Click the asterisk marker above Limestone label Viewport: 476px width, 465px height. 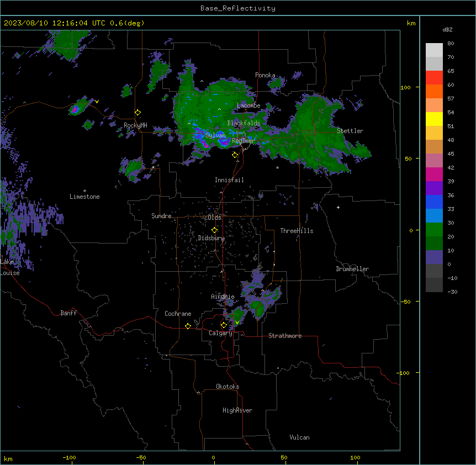[84, 191]
